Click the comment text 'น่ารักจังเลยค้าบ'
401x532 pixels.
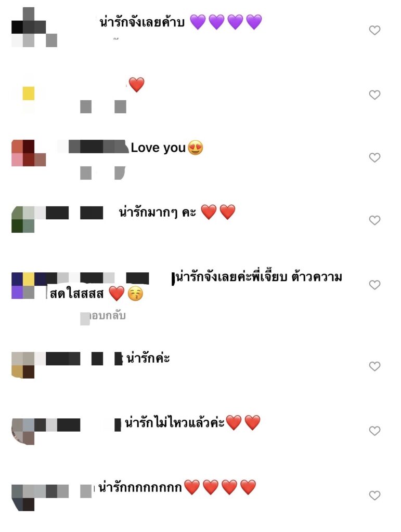(x=142, y=22)
